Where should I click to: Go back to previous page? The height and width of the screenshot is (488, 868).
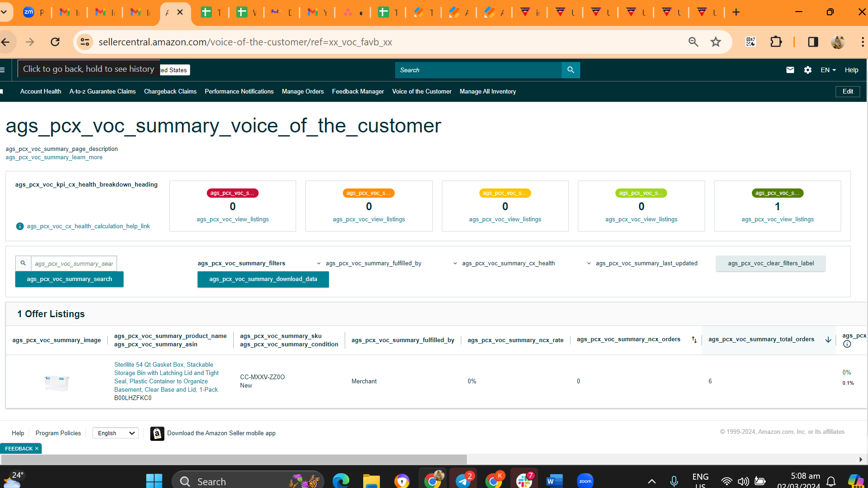click(x=6, y=42)
